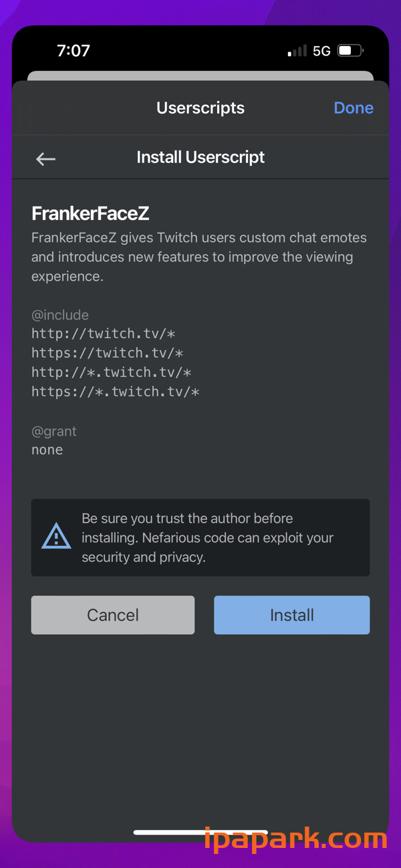
Task: Click the back arrow icon
Action: (45, 158)
